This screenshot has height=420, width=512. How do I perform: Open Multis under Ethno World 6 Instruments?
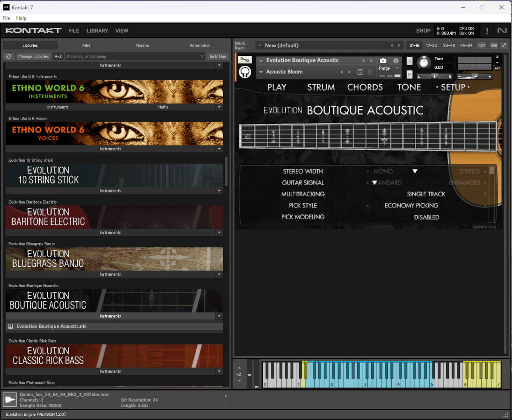point(163,107)
